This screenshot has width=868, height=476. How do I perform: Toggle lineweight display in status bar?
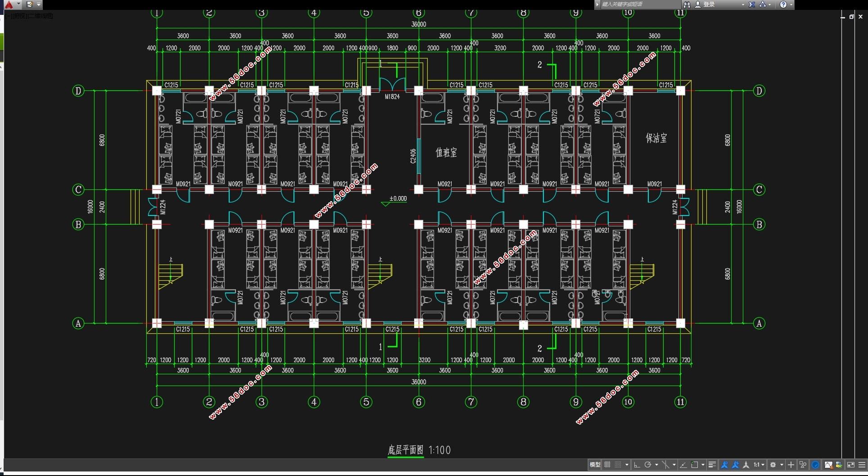(712, 465)
